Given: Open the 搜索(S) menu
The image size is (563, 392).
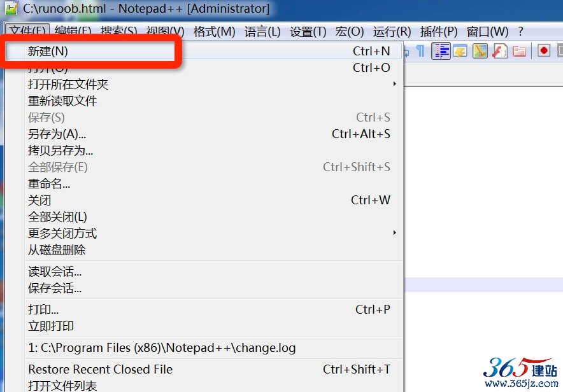Looking at the screenshot, I should [119, 32].
